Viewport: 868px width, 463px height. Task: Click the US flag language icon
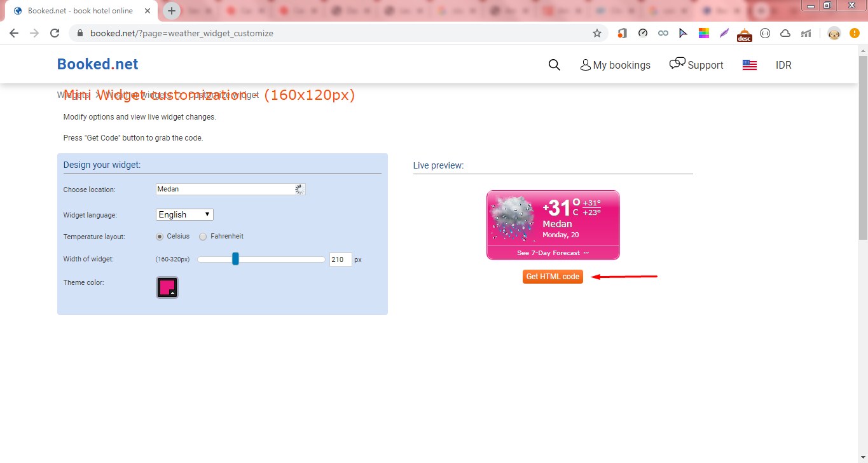(750, 65)
